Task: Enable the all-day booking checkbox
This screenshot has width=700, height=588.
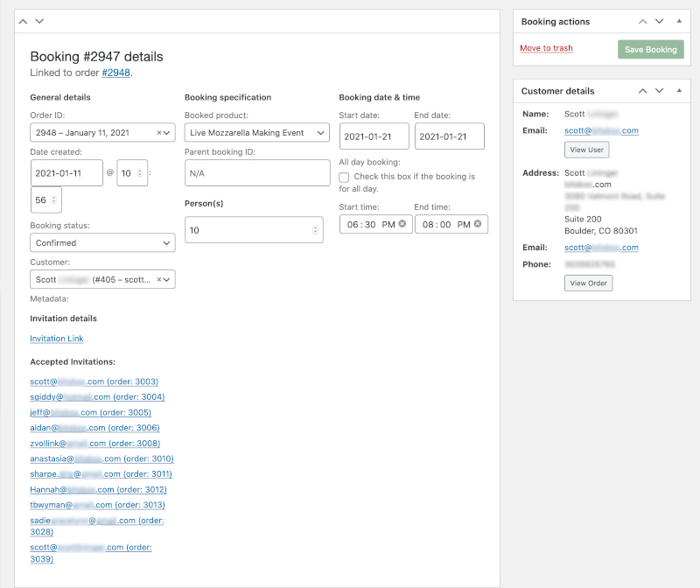Action: (x=344, y=178)
